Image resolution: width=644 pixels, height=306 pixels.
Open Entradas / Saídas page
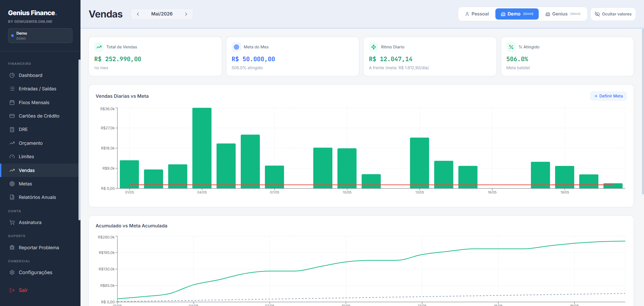(40, 89)
